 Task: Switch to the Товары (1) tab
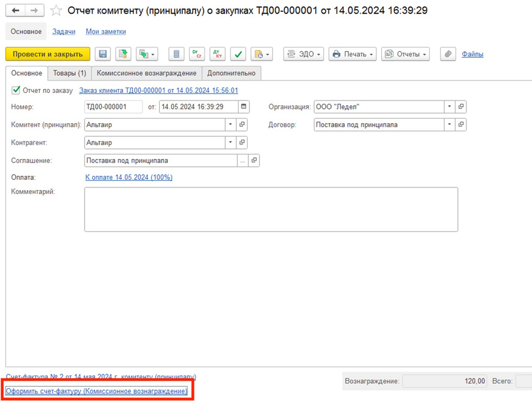tap(69, 73)
